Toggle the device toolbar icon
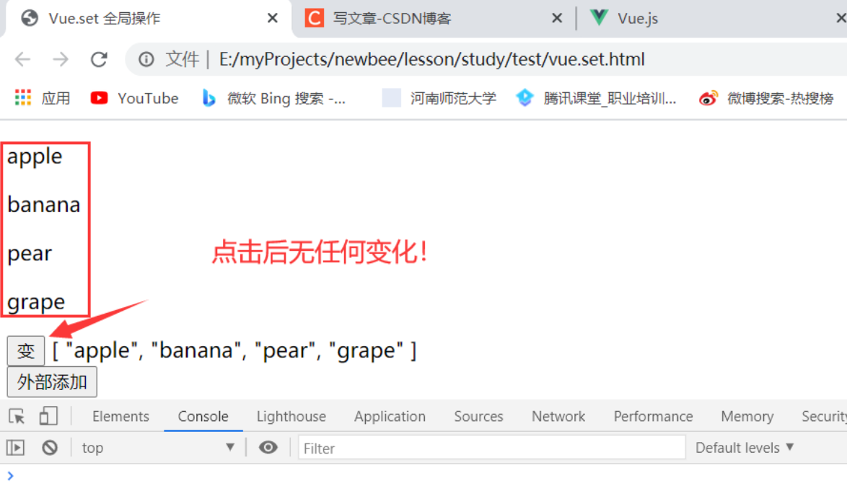The width and height of the screenshot is (847, 504). [48, 416]
